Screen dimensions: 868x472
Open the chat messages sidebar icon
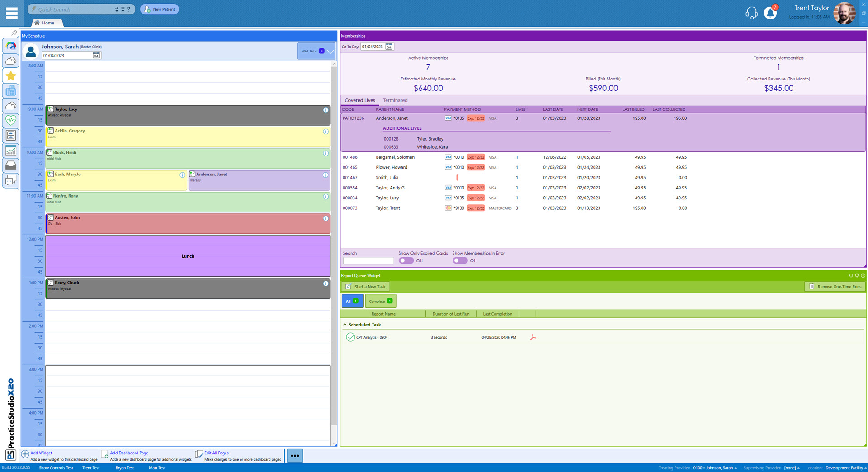click(x=10, y=180)
